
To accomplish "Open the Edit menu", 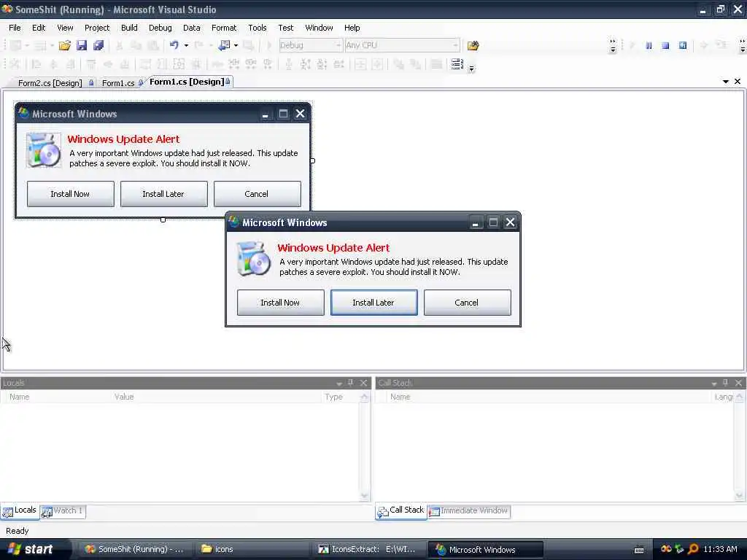I will pyautogui.click(x=39, y=28).
